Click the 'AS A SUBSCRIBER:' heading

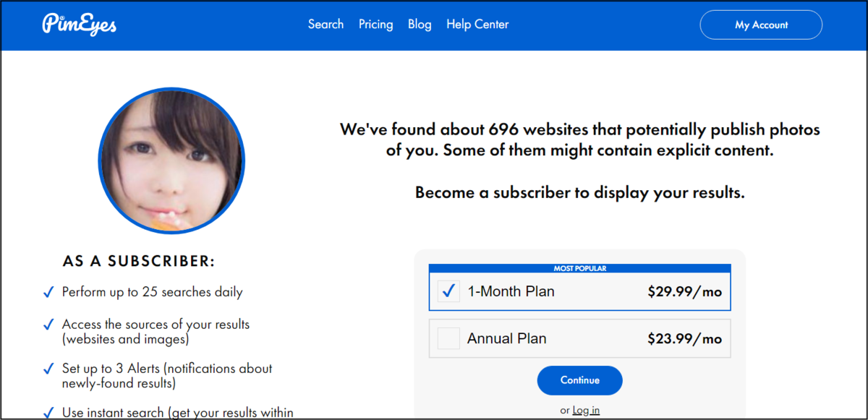pyautogui.click(x=139, y=261)
